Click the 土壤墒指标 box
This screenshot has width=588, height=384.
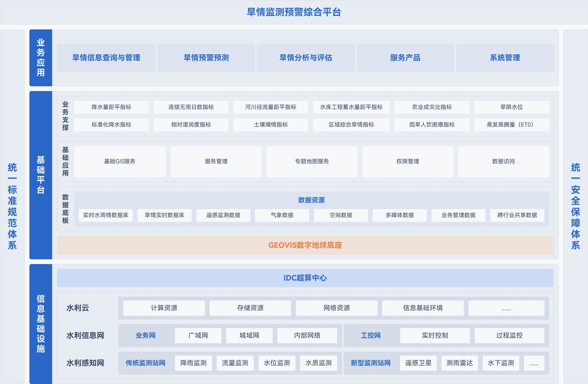(x=271, y=125)
